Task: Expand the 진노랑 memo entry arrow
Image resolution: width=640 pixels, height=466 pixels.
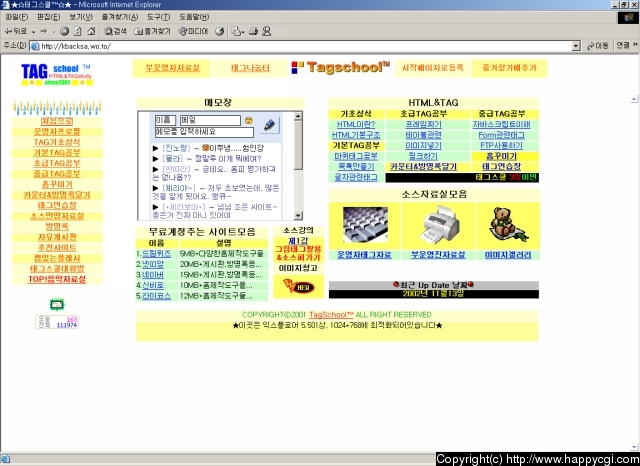Action: (x=156, y=148)
